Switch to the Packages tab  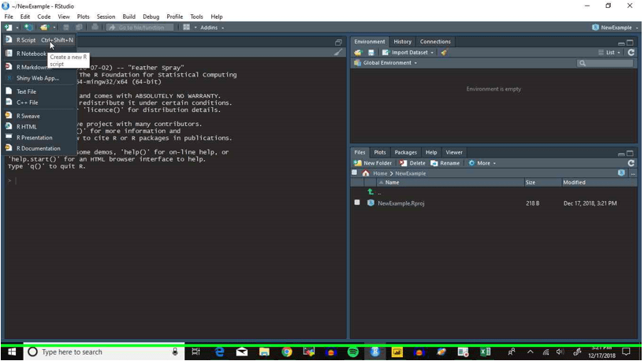point(405,152)
